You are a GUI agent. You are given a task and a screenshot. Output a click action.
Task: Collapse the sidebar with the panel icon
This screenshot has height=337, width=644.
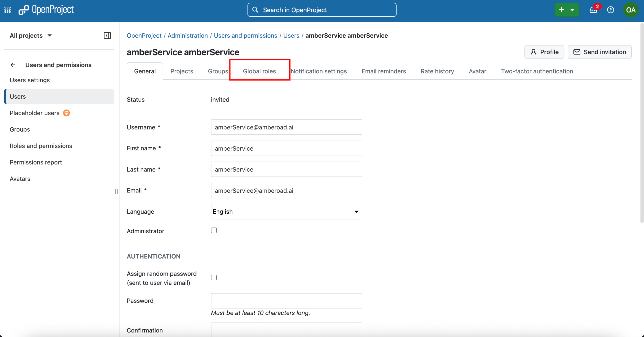[x=107, y=35]
